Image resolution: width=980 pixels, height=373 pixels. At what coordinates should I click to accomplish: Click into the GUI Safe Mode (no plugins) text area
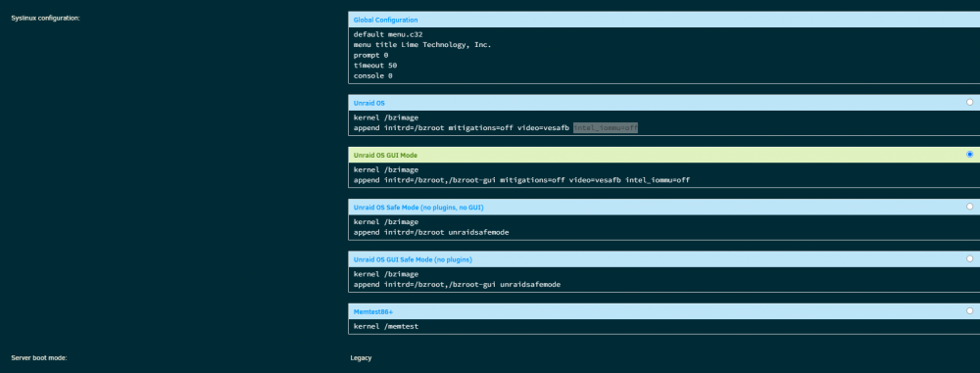663,279
